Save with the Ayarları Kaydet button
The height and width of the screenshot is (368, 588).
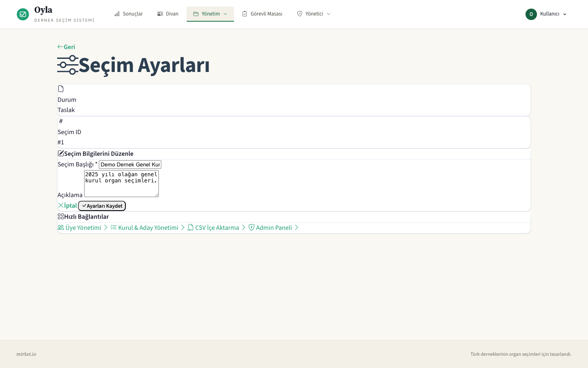click(102, 206)
